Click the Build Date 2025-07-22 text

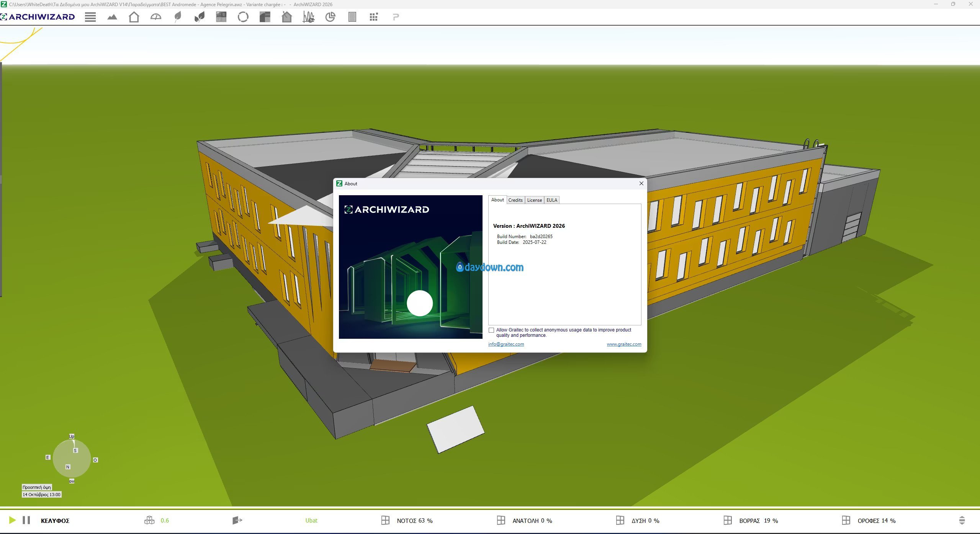(522, 242)
